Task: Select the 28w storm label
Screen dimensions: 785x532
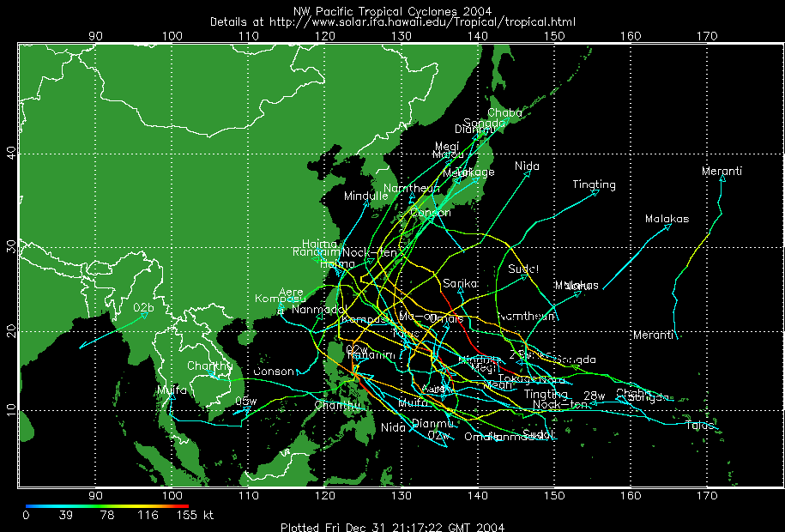Action: click(595, 396)
